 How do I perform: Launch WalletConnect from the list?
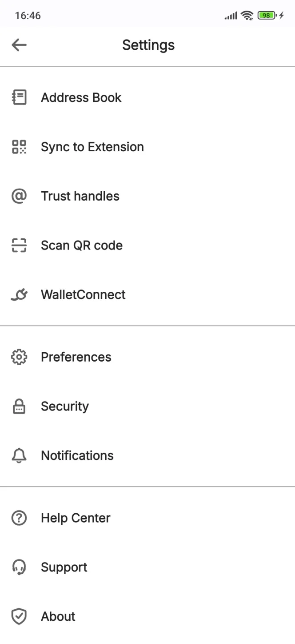[x=83, y=294]
